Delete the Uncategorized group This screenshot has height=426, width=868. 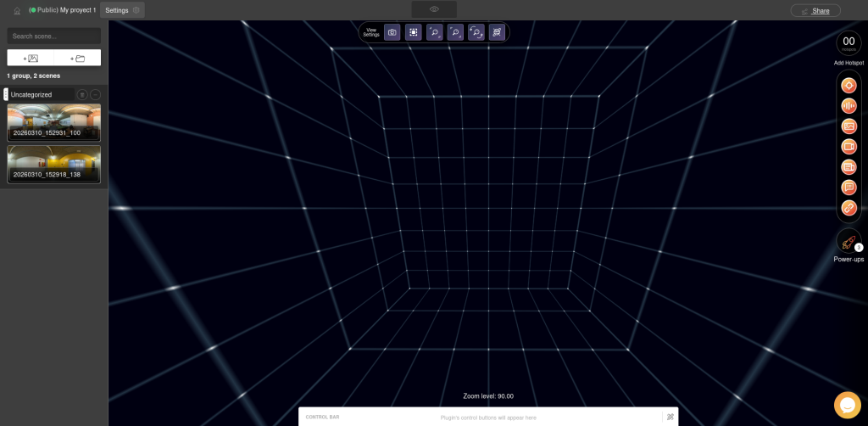point(81,94)
